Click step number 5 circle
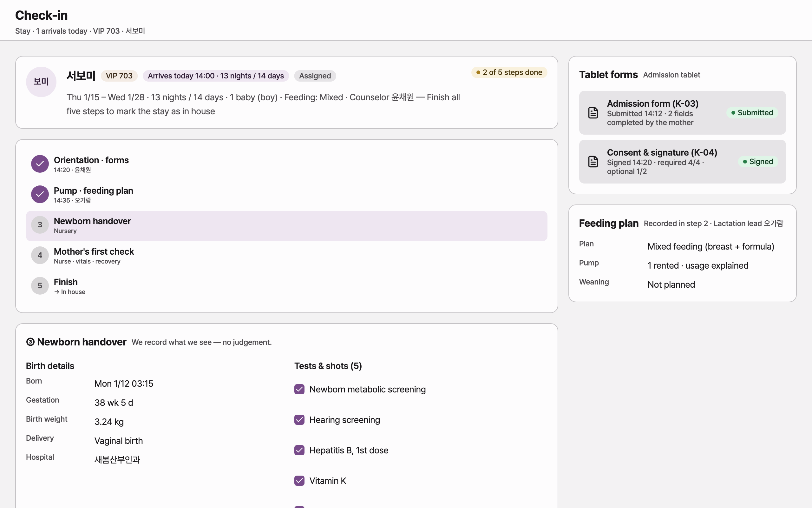The width and height of the screenshot is (812, 508). (x=40, y=285)
